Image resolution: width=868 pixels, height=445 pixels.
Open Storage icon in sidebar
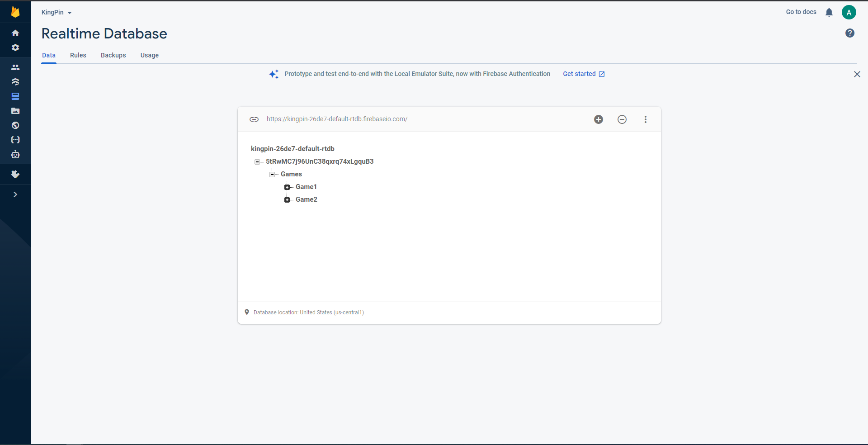15,111
